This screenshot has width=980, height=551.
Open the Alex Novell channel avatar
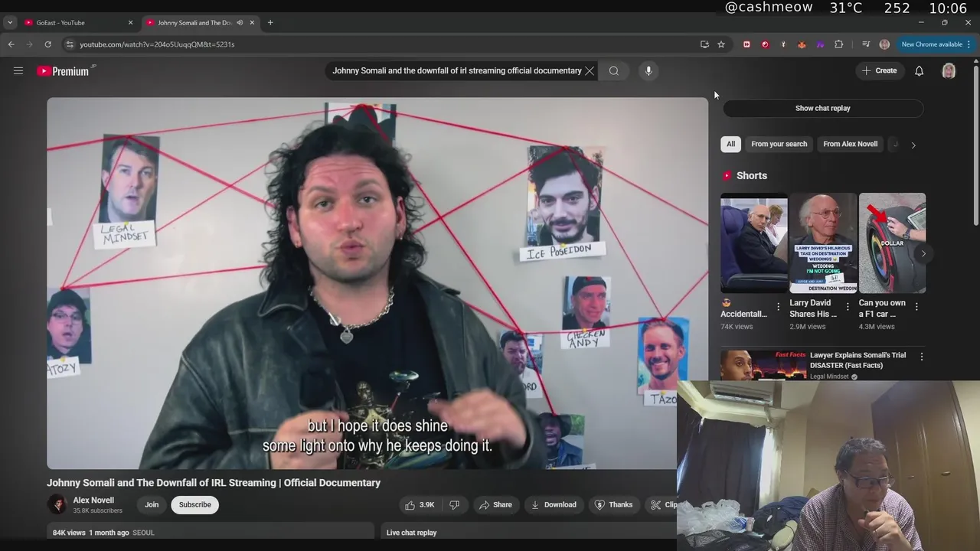coord(57,504)
